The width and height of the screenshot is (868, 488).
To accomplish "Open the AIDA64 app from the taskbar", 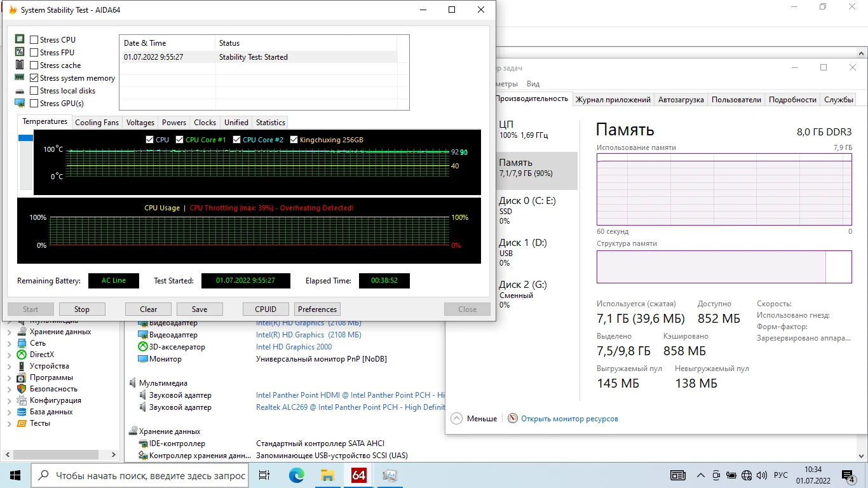I will 359,475.
